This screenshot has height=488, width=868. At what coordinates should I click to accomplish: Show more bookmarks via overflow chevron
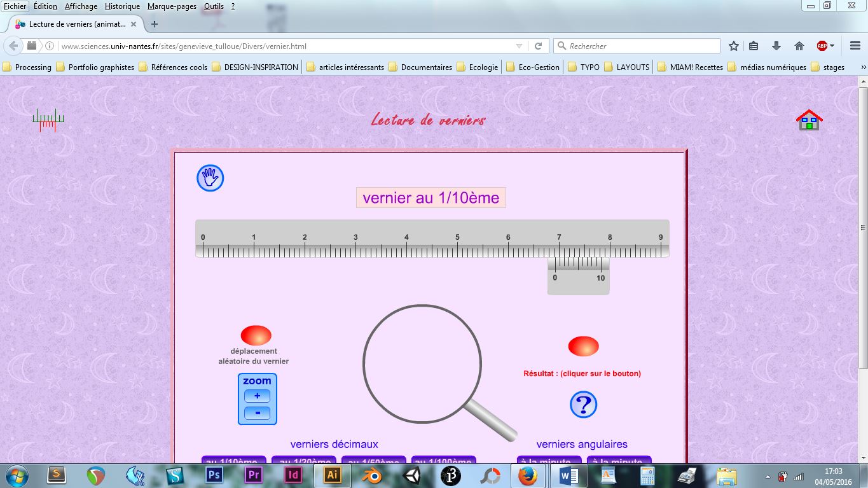863,67
